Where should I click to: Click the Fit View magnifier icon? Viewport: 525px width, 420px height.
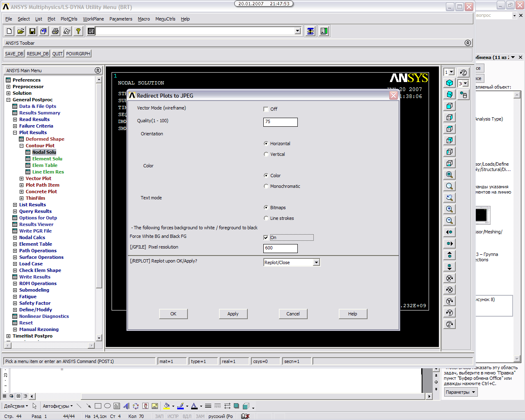coord(450,175)
